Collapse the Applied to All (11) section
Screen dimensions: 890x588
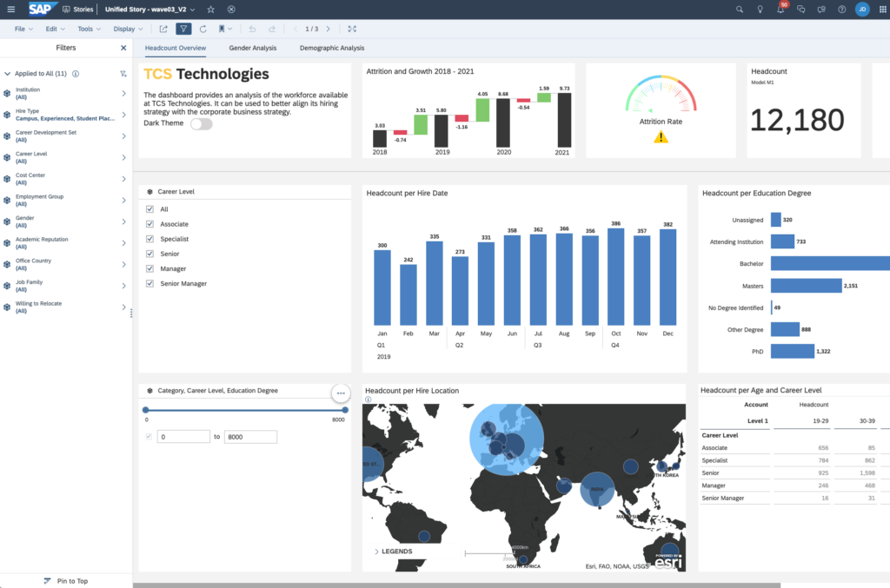click(x=7, y=74)
